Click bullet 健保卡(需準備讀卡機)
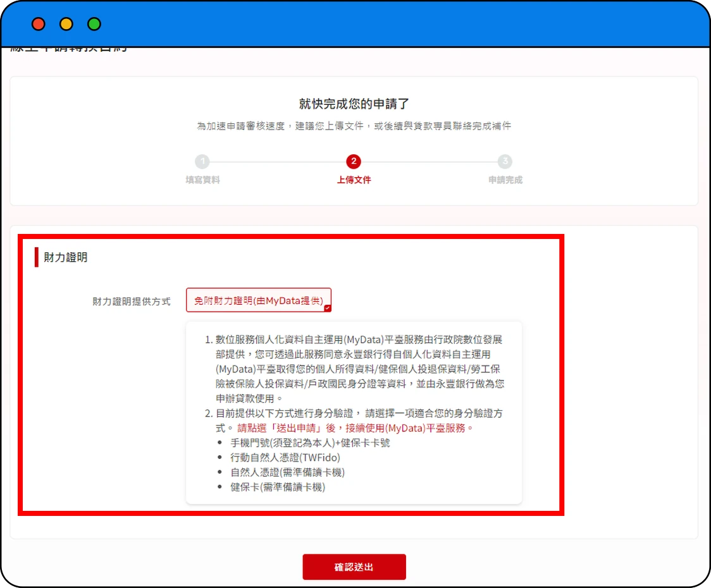Image resolution: width=711 pixels, height=588 pixels. [278, 487]
